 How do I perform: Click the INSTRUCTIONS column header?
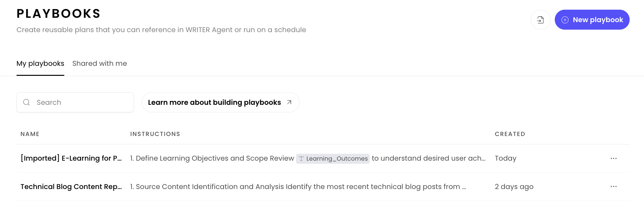(155, 134)
